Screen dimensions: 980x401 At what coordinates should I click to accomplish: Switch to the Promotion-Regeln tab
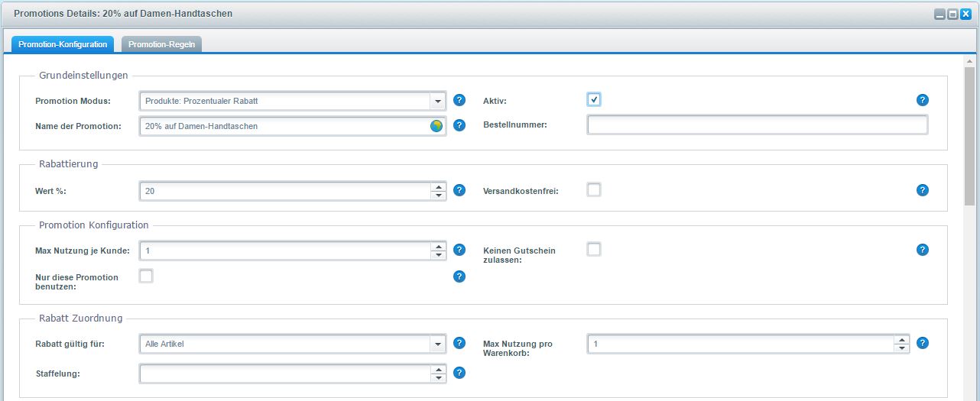[x=161, y=44]
